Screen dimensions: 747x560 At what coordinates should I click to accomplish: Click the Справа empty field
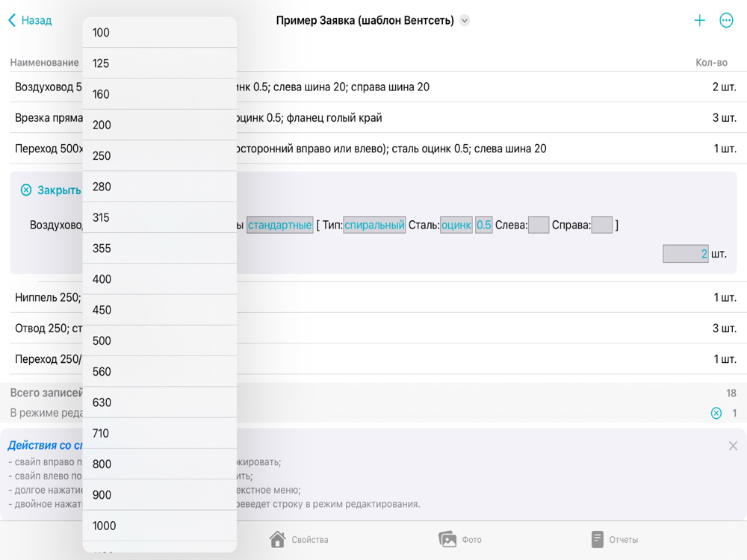click(x=601, y=225)
